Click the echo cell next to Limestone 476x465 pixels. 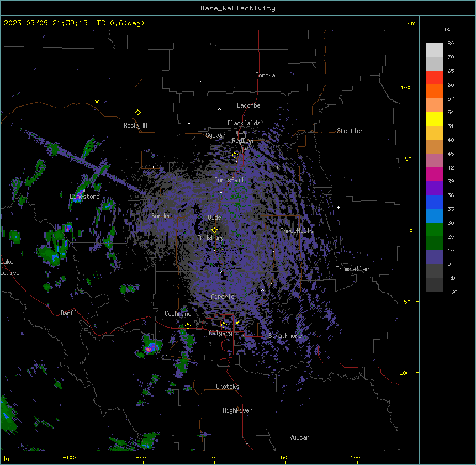click(x=80, y=193)
